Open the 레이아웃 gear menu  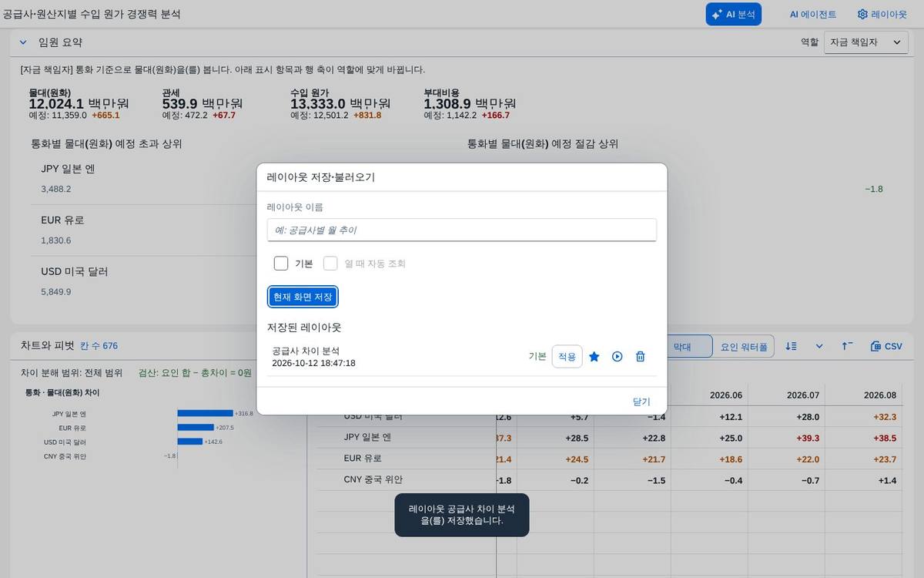[x=882, y=14]
